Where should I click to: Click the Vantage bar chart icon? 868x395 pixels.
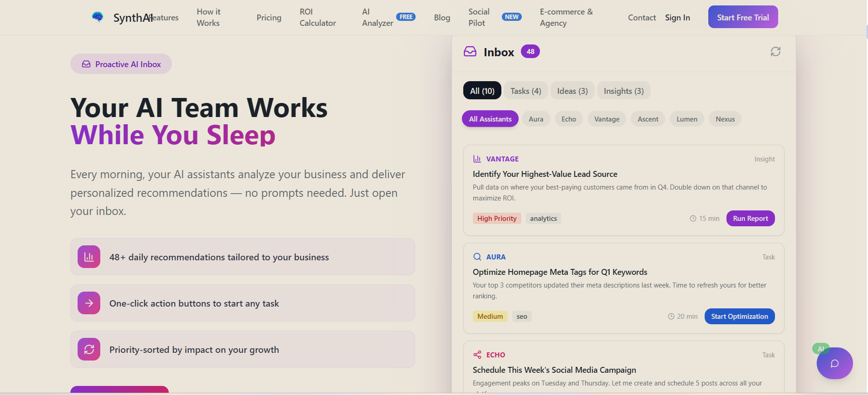tap(477, 159)
